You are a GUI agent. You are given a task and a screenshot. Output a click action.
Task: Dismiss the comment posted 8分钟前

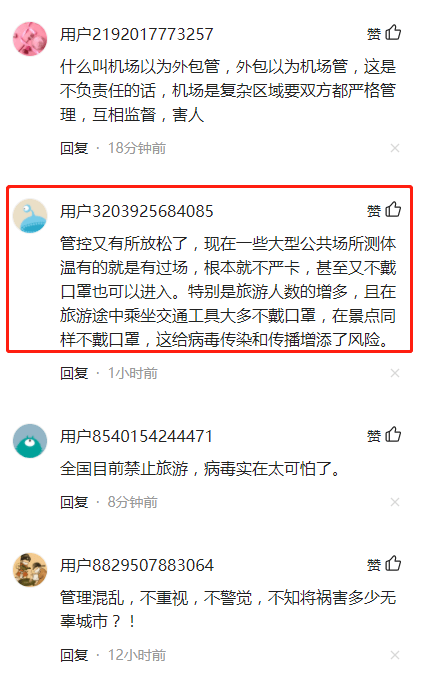(394, 502)
